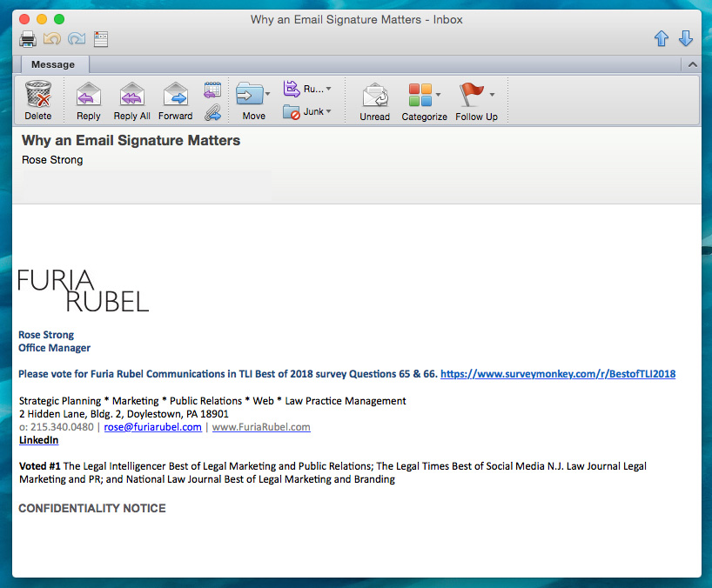This screenshot has height=588, width=712.
Task: Minimize the window with the yellow button
Action: click(42, 19)
